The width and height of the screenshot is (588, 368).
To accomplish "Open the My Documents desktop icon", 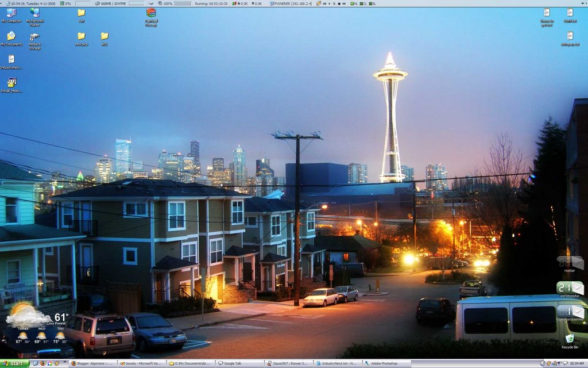I will point(11,39).
